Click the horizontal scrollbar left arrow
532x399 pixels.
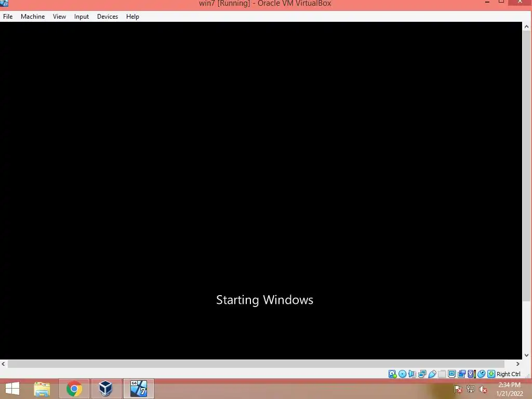4,364
